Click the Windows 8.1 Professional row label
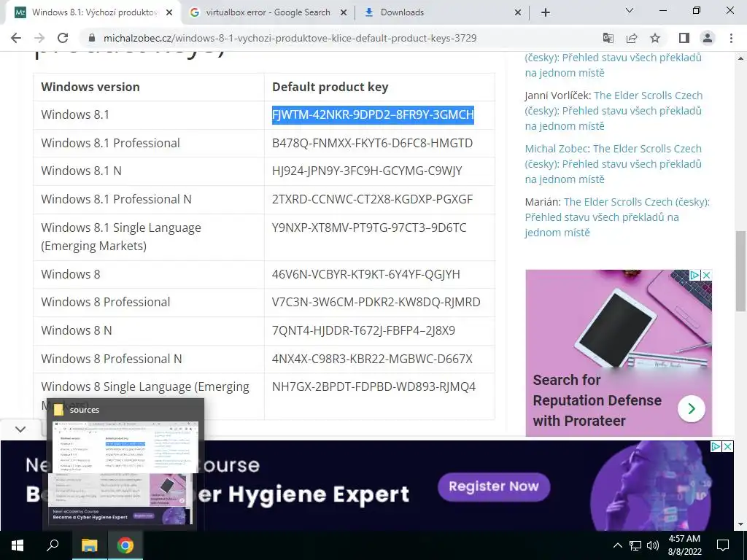 click(x=111, y=143)
